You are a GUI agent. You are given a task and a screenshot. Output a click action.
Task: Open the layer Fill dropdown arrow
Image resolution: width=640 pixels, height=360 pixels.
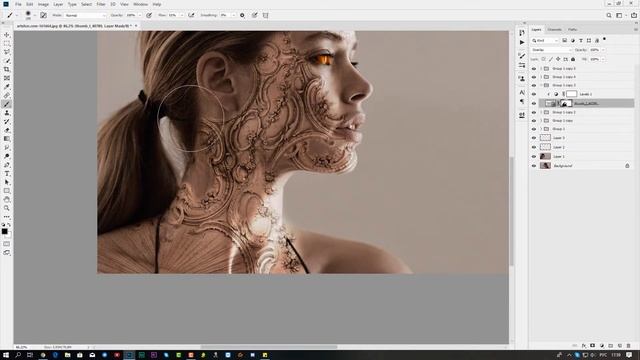[603, 59]
